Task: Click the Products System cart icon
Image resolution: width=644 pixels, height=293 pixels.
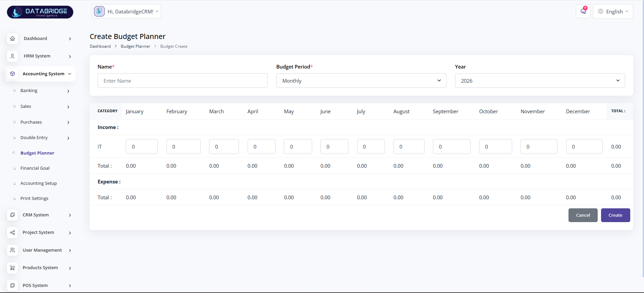Action: click(x=12, y=268)
